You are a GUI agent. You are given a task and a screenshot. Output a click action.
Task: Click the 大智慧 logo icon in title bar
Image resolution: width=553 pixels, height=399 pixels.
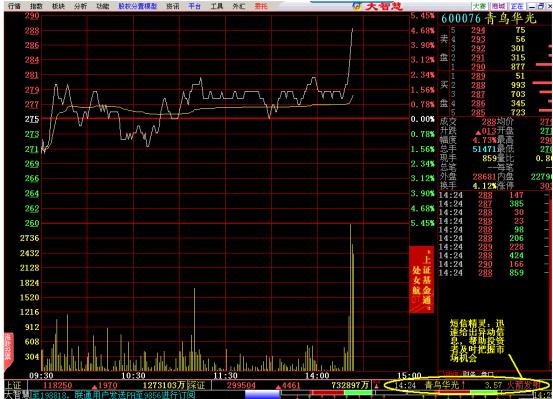357,6
